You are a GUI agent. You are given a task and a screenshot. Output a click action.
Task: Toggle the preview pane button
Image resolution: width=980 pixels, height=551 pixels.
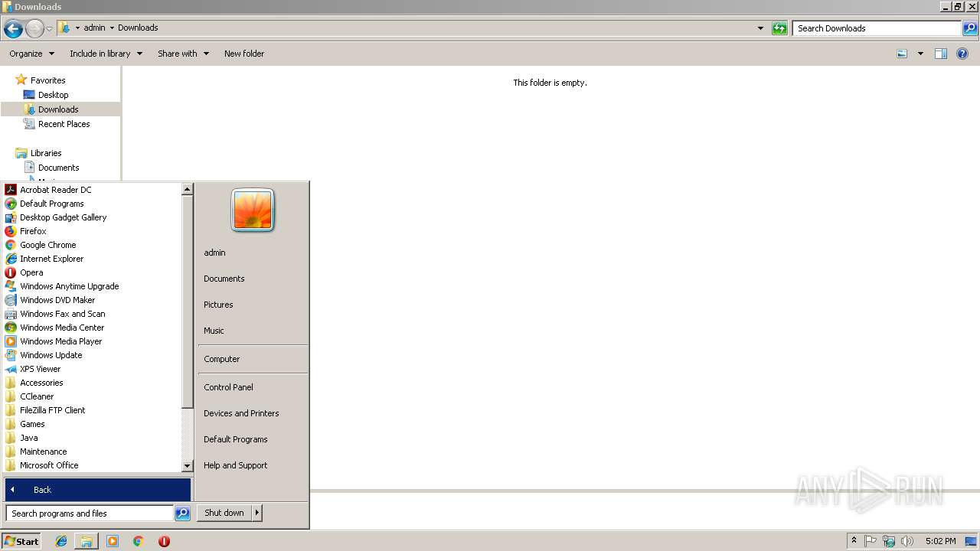(x=941, y=54)
